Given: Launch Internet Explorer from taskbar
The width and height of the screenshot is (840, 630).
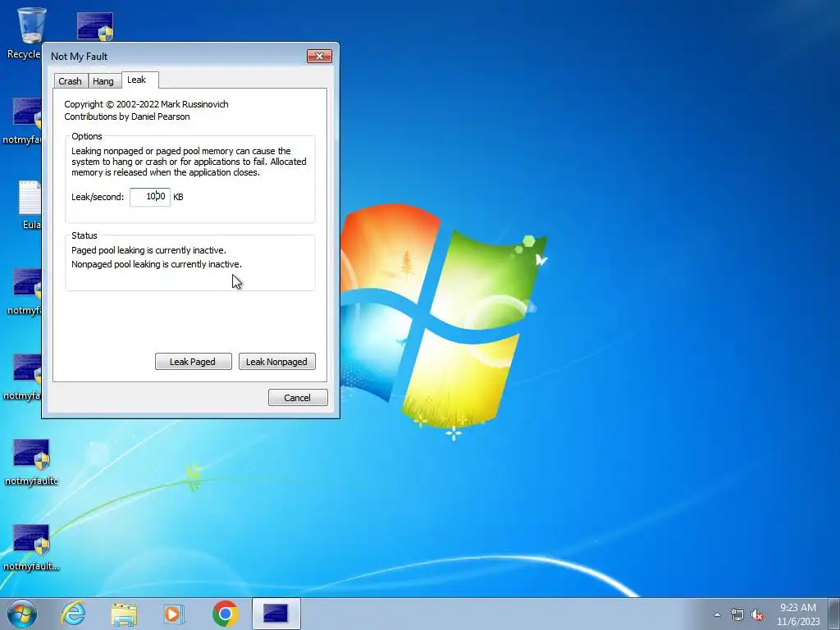Looking at the screenshot, I should click(x=73, y=614).
